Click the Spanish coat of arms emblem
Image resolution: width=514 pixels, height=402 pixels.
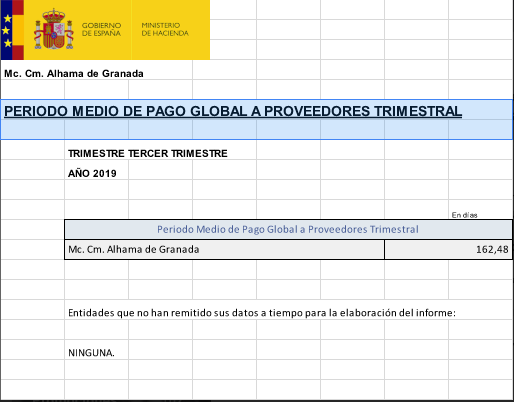point(53,29)
